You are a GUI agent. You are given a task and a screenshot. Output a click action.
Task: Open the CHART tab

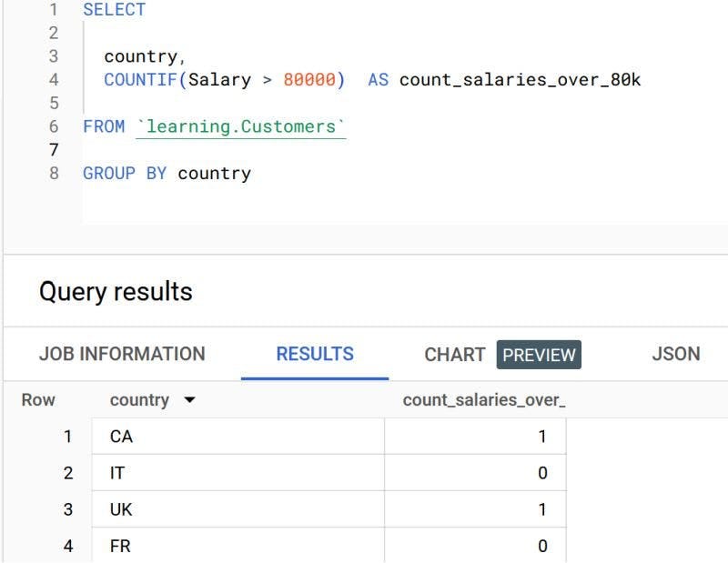[454, 354]
